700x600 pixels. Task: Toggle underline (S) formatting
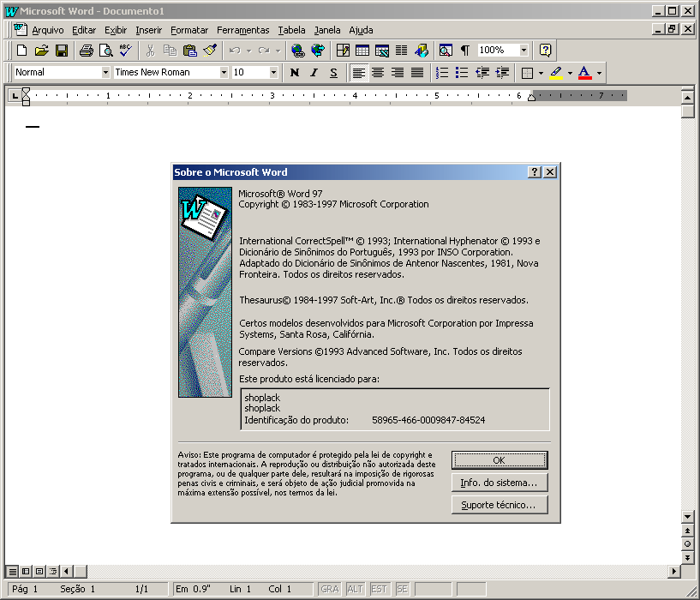(x=333, y=72)
